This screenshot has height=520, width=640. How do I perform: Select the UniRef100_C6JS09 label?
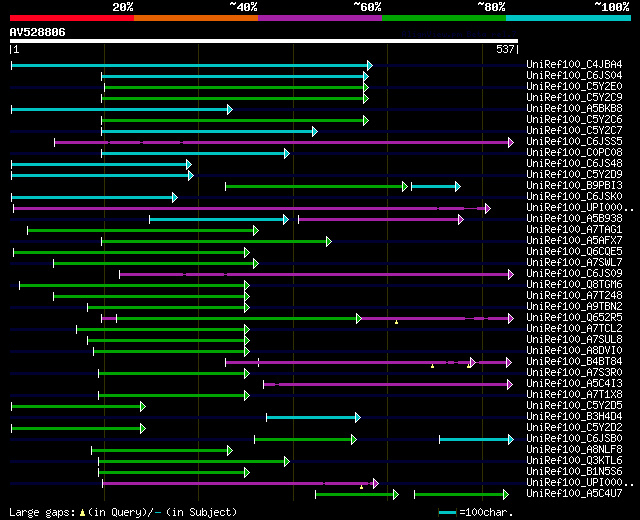[574, 274]
